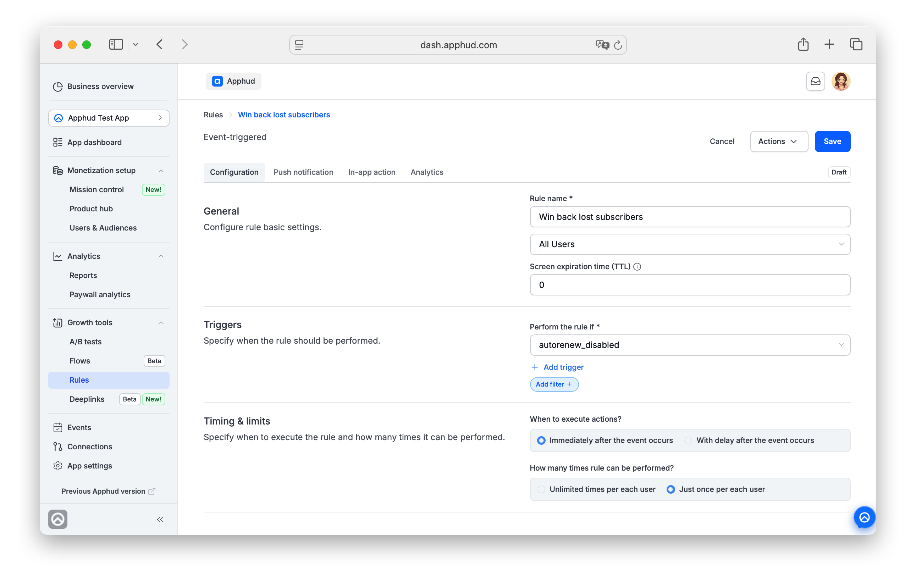Image resolution: width=916 pixels, height=588 pixels.
Task: Open the inbox notifications icon
Action: 815,81
